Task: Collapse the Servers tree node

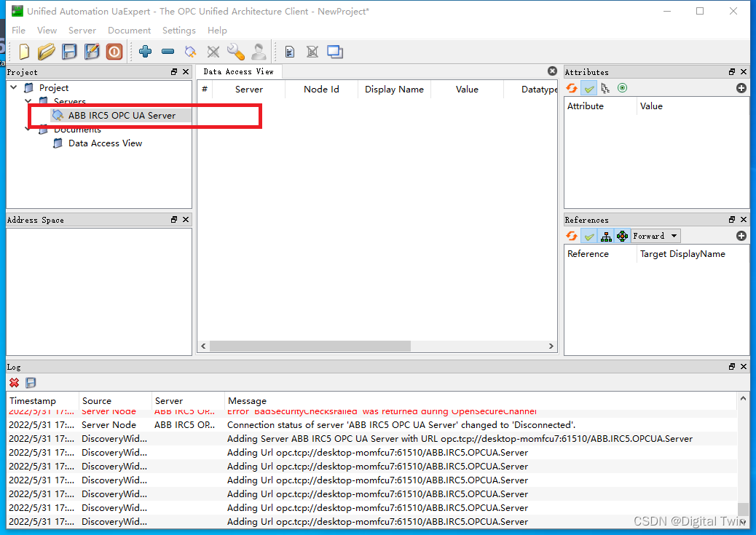Action: click(28, 100)
